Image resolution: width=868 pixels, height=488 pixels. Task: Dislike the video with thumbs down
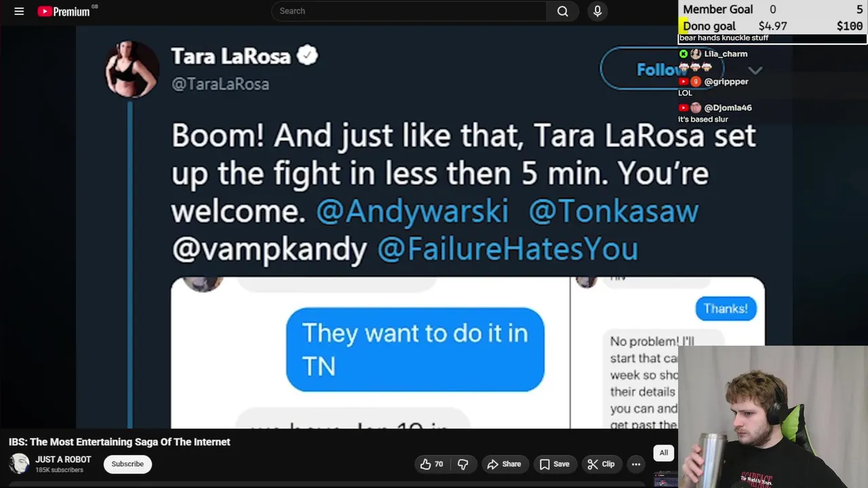tap(463, 464)
